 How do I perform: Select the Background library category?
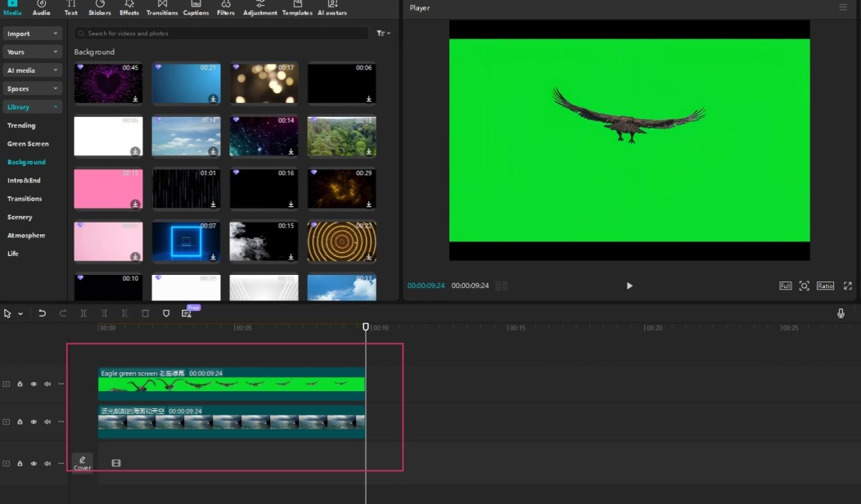(x=26, y=162)
